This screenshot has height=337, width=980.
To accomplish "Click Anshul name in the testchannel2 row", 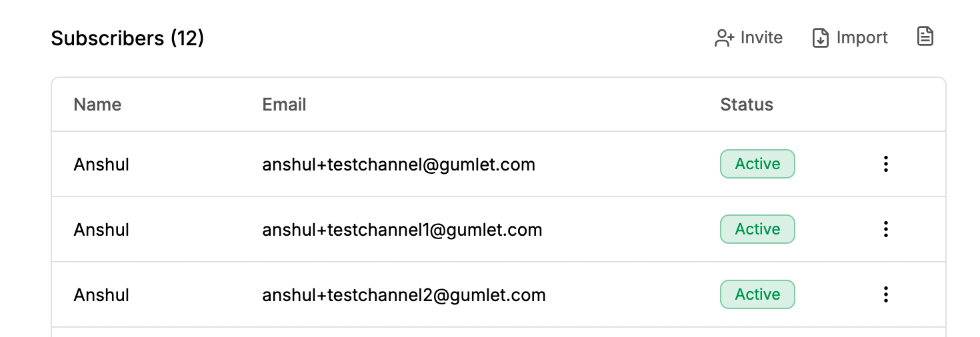I will pos(101,295).
